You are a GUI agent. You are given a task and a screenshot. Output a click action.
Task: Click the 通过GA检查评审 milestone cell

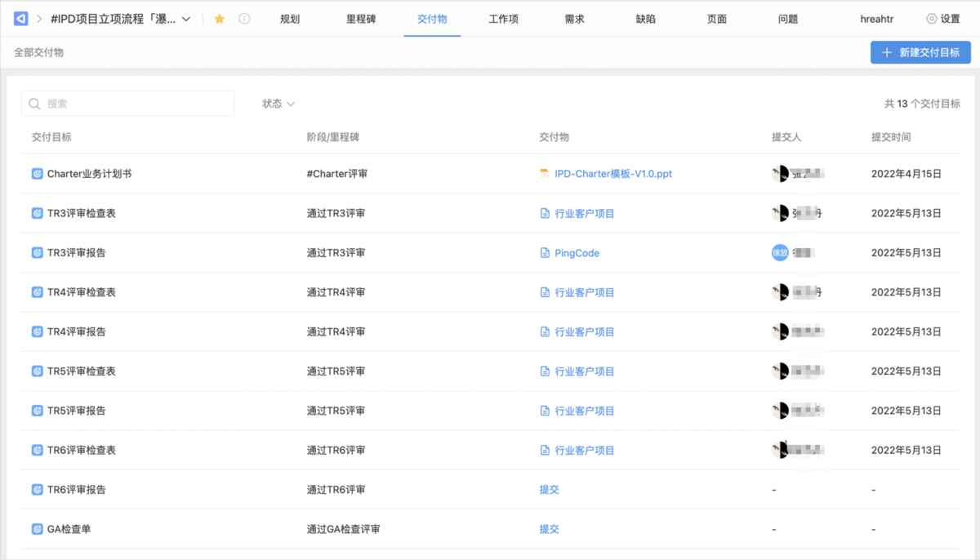click(x=344, y=529)
